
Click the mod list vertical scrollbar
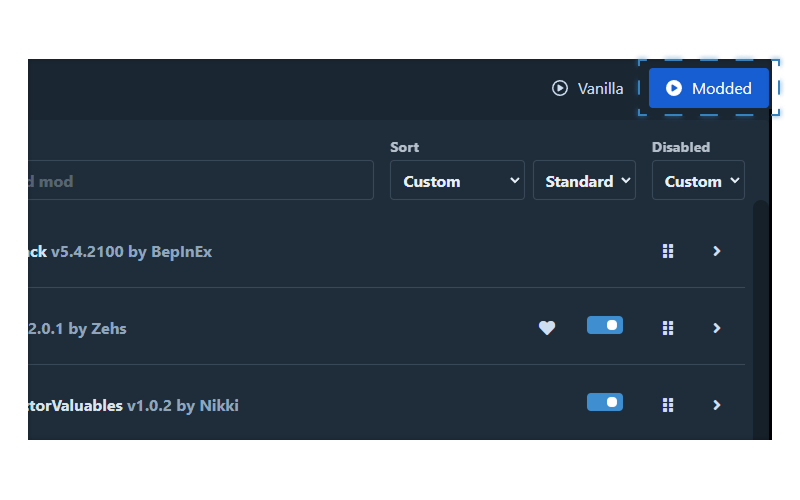[x=761, y=319]
